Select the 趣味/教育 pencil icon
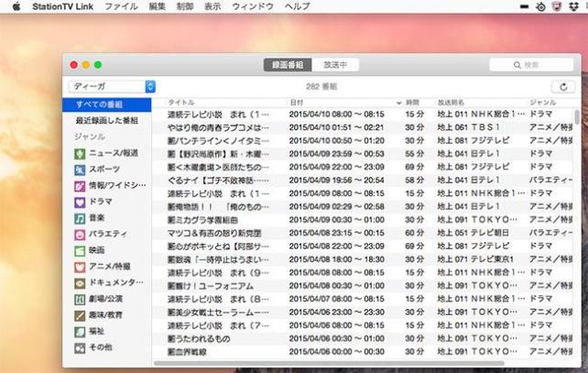 pos(80,315)
